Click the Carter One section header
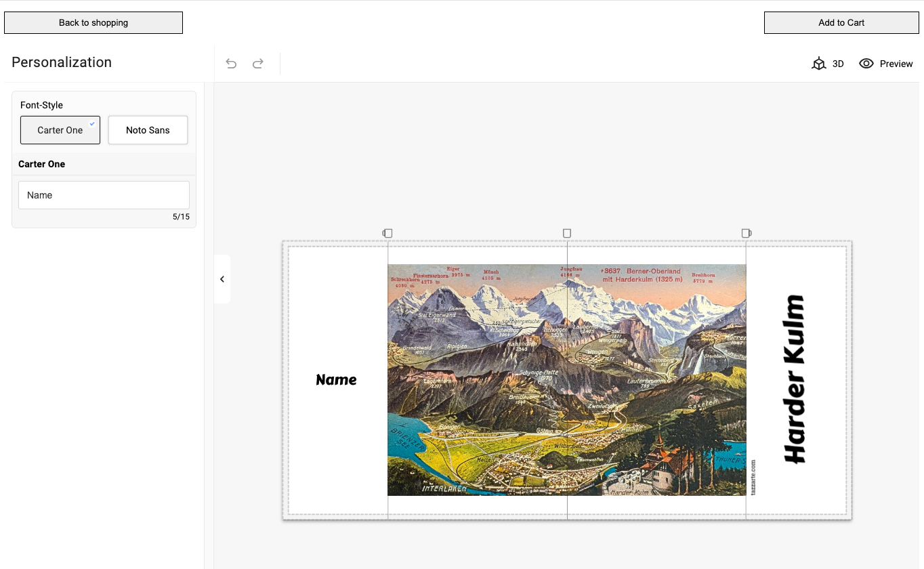The image size is (924, 569). (42, 164)
